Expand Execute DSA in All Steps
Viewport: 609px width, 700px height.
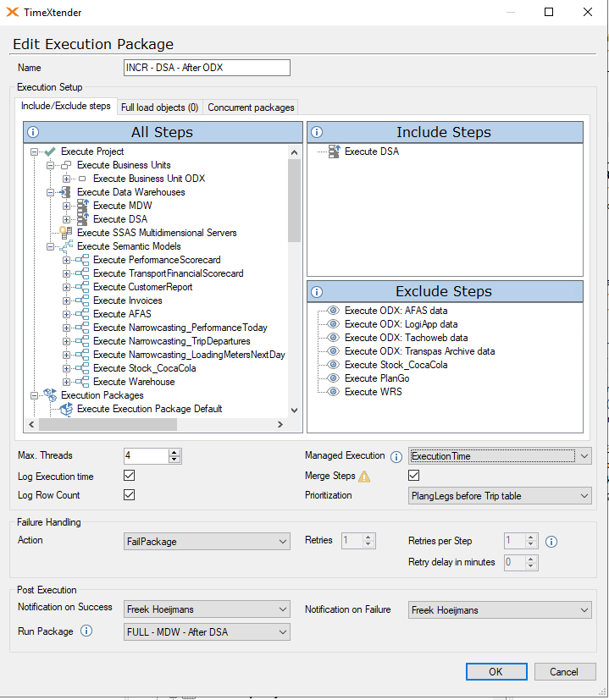[67, 219]
